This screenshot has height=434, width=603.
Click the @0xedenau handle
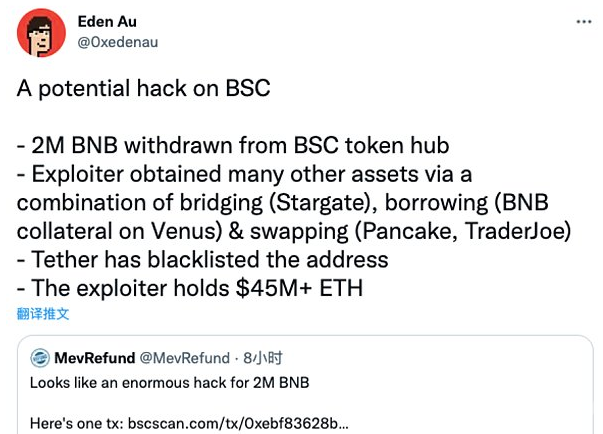(116, 42)
